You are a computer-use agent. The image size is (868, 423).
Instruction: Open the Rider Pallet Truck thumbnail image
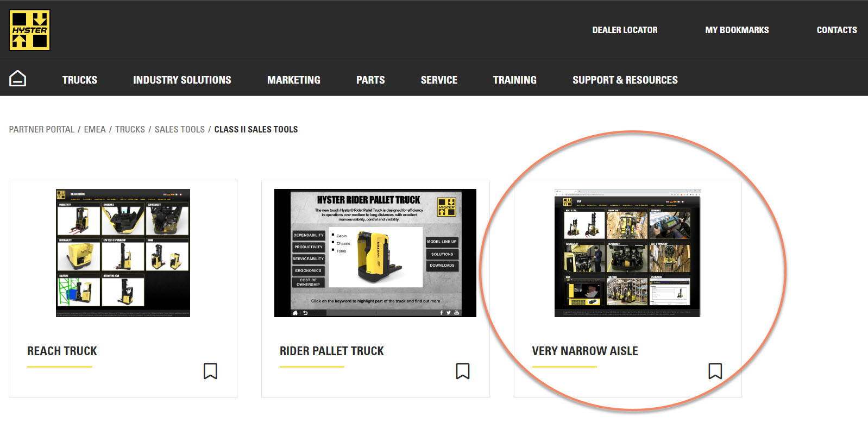[375, 253]
